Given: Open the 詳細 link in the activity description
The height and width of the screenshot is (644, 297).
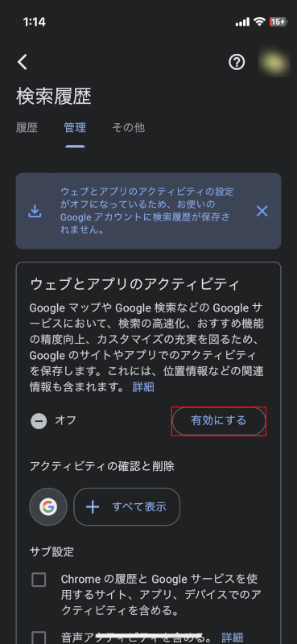Looking at the screenshot, I should tap(143, 387).
